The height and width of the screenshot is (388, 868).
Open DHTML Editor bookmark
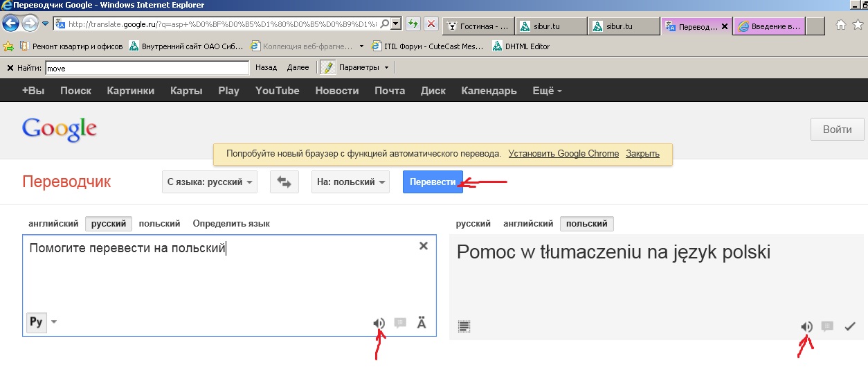pyautogui.click(x=521, y=46)
